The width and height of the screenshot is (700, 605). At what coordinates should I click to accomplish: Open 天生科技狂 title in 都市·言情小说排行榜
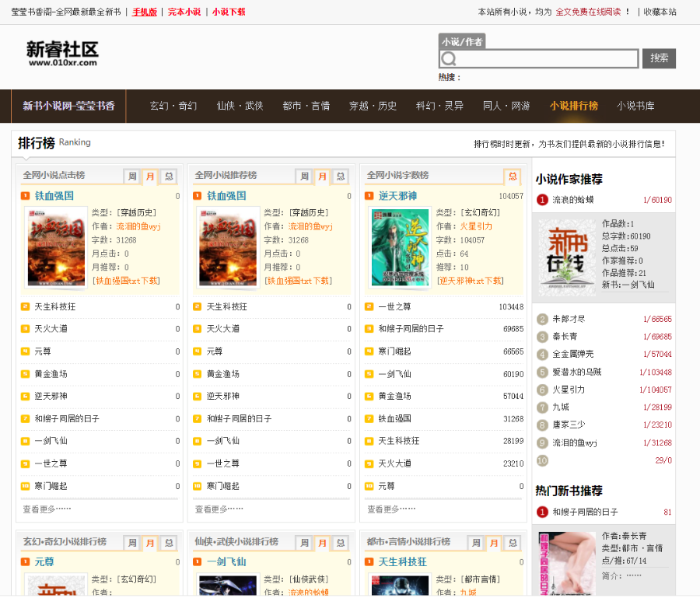pyautogui.click(x=403, y=561)
